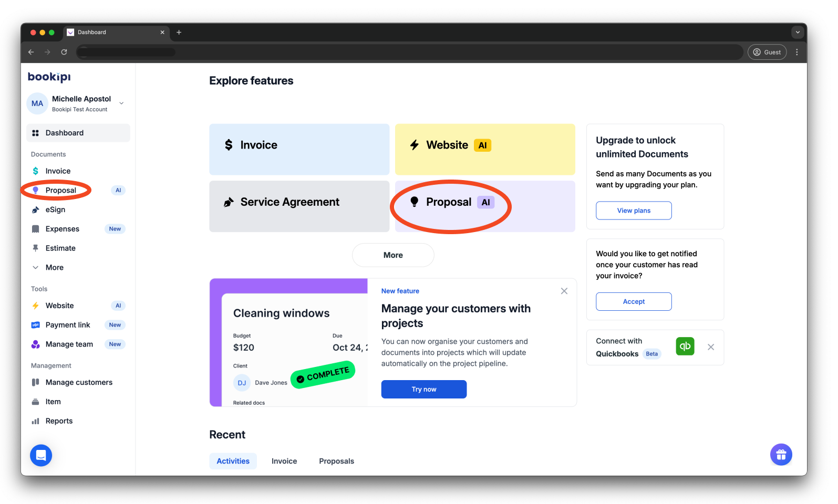Image resolution: width=838 pixels, height=504 pixels.
Task: Open the chat support bubble icon
Action: pos(41,455)
